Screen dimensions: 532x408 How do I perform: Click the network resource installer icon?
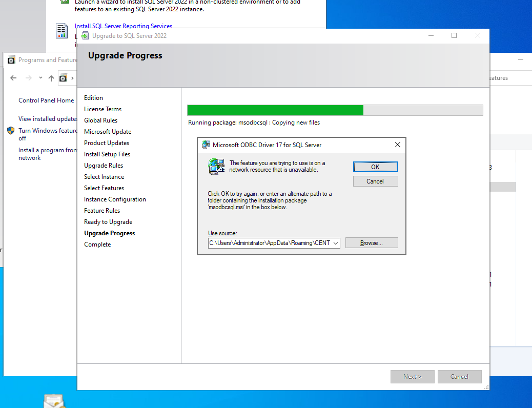tap(216, 166)
